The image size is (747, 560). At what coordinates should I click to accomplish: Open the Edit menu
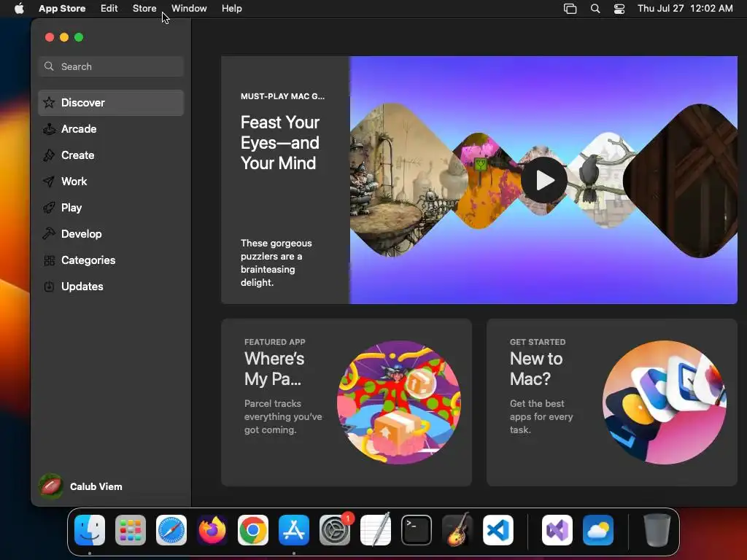coord(109,9)
